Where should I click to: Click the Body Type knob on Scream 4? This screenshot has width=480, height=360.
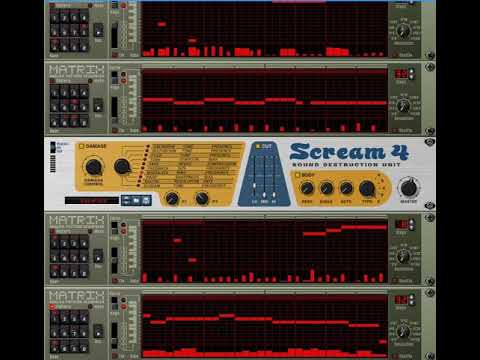(367, 189)
